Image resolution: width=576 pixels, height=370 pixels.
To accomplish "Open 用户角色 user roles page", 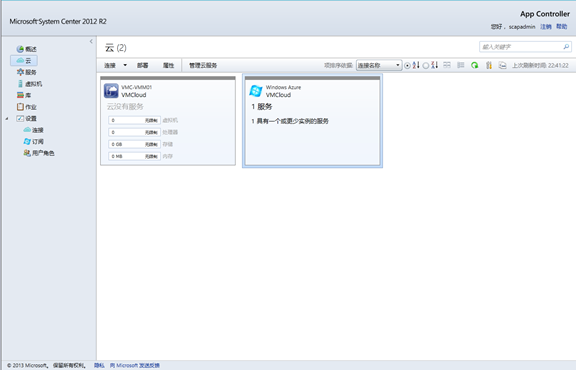I will [x=39, y=153].
